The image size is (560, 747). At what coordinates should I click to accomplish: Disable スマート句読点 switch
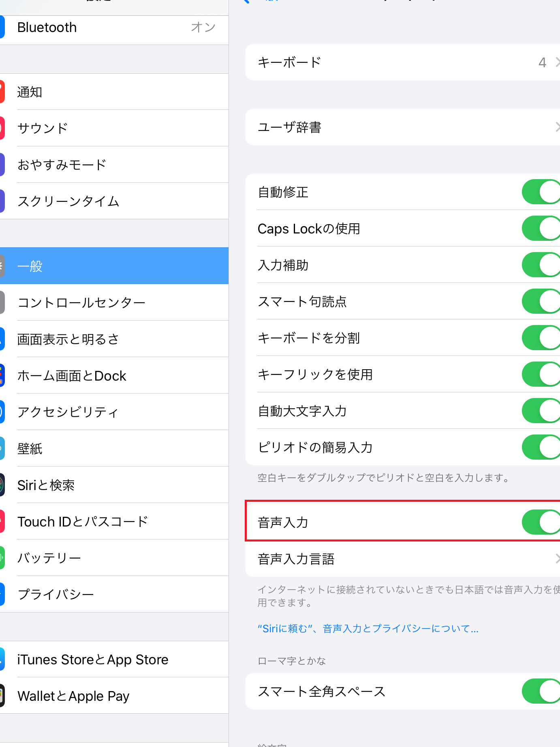coord(541,301)
